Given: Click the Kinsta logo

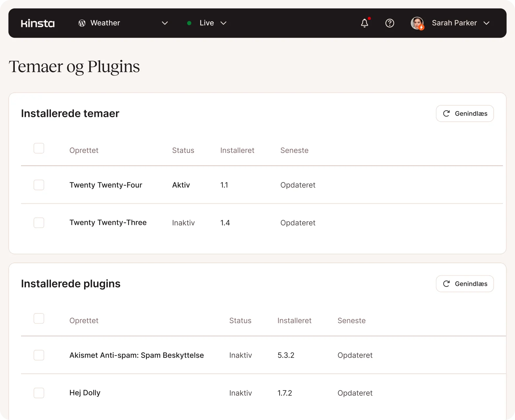Looking at the screenshot, I should click(38, 23).
